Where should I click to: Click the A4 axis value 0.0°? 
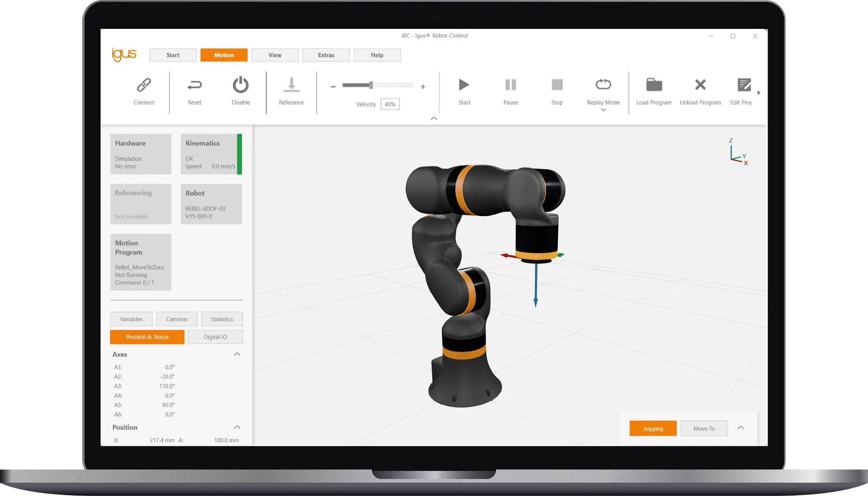pyautogui.click(x=170, y=396)
